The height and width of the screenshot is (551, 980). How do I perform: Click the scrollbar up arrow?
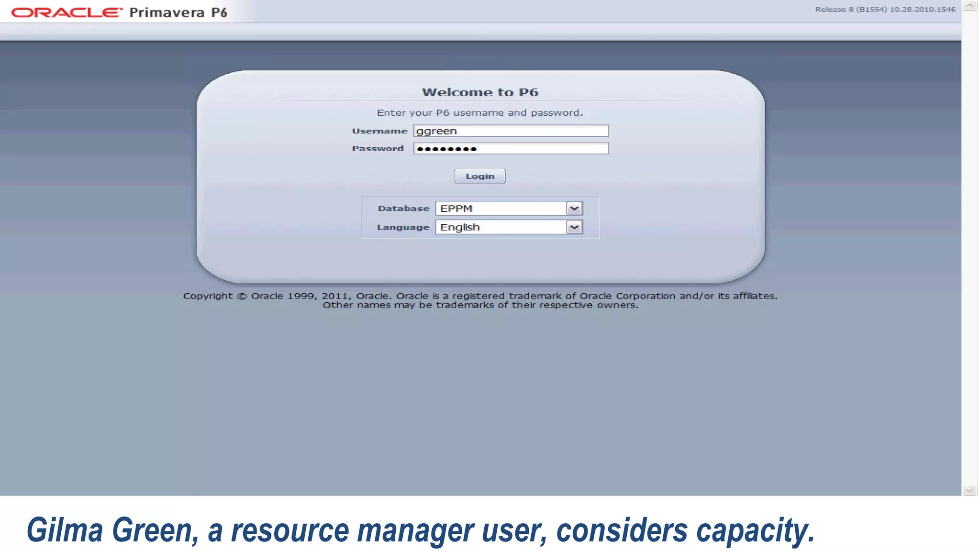969,6
